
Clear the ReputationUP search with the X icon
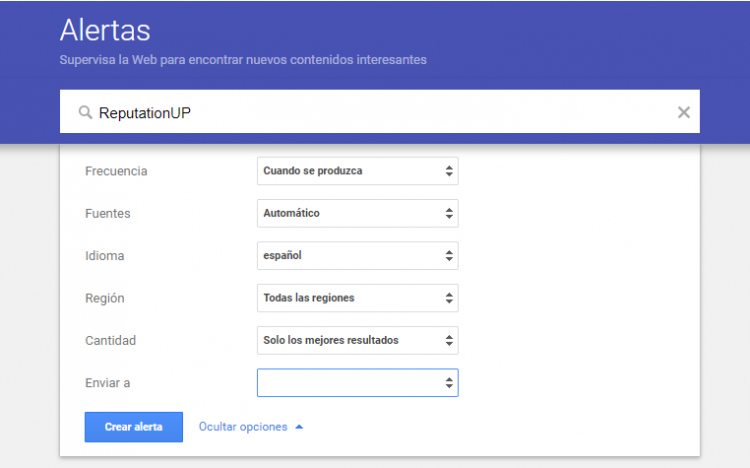pos(684,112)
